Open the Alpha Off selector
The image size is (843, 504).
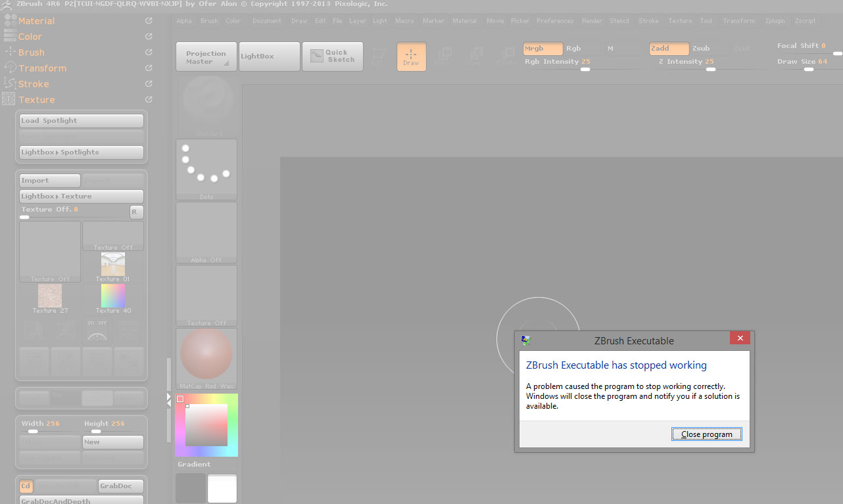pyautogui.click(x=206, y=233)
